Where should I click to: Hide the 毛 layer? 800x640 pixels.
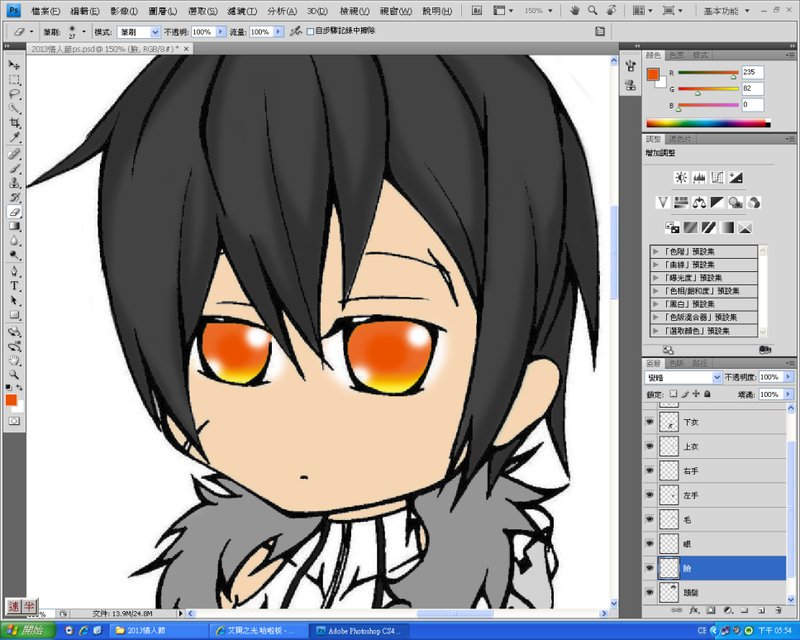(x=649, y=520)
